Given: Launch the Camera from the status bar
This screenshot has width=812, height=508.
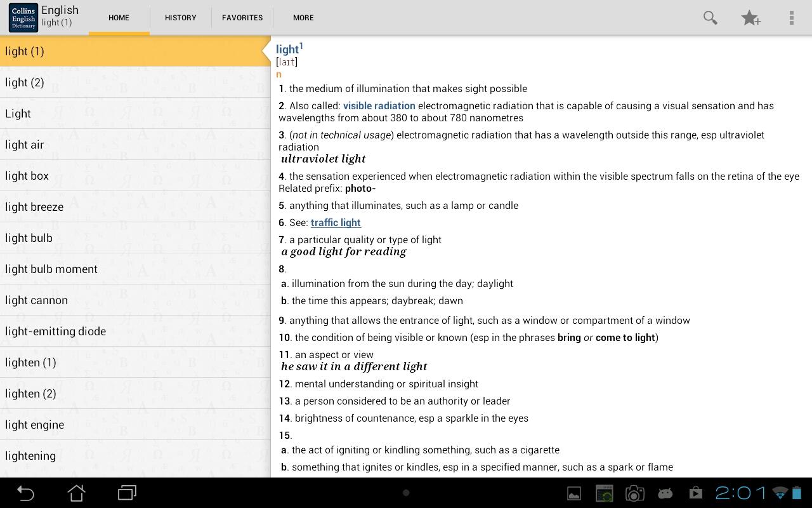Looking at the screenshot, I should pos(634,493).
